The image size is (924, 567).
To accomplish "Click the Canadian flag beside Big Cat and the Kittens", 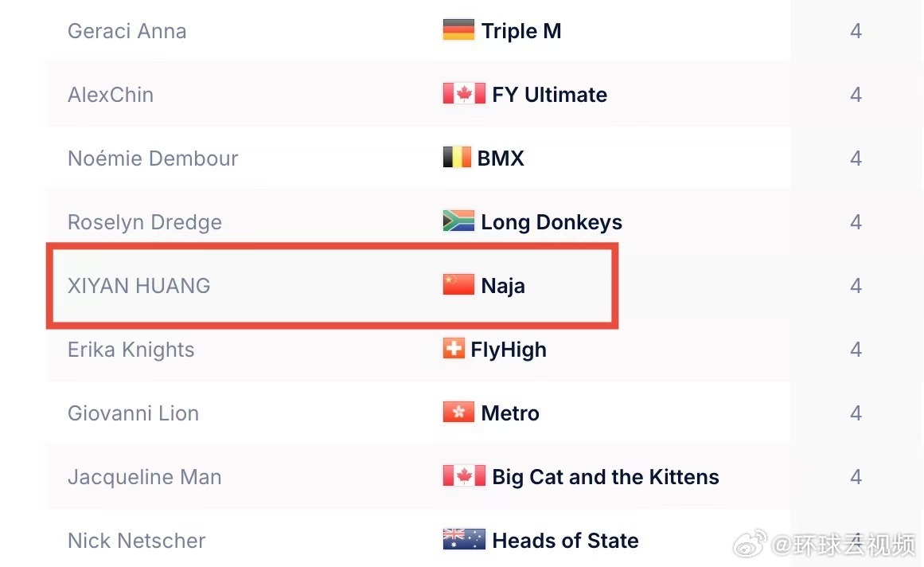I will click(x=464, y=475).
